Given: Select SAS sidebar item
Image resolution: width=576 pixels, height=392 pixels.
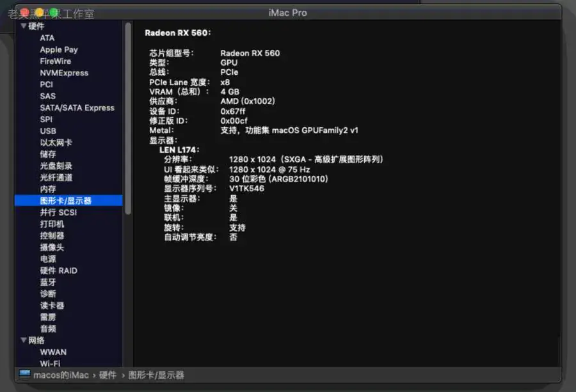Looking at the screenshot, I should pyautogui.click(x=48, y=96).
